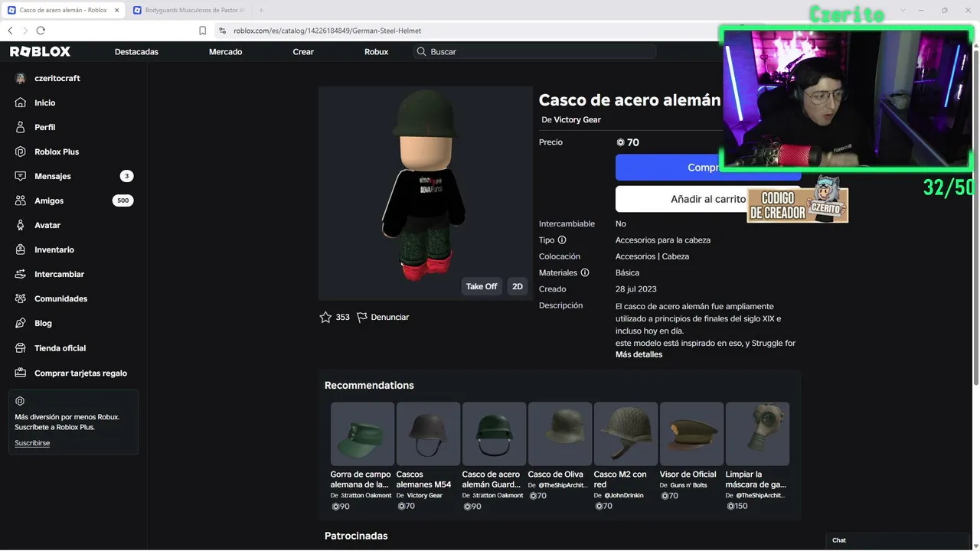Open the tab search dropdown chevron
The image size is (980, 551).
point(903,10)
